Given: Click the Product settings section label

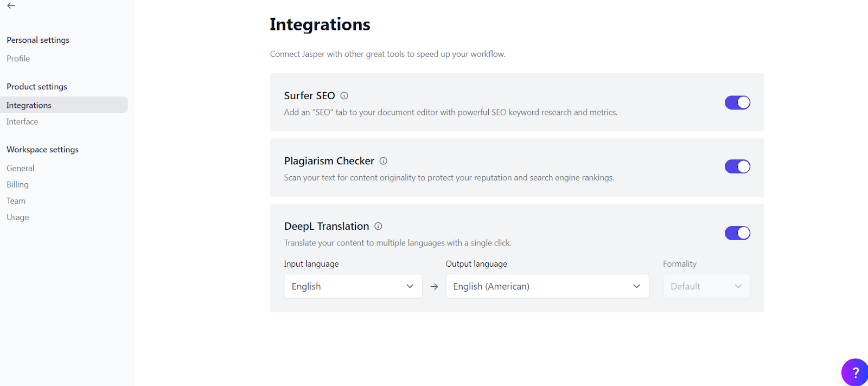Looking at the screenshot, I should 37,87.
